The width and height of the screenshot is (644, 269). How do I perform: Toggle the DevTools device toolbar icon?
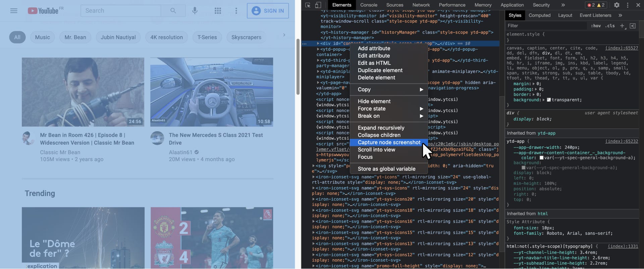[318, 5]
